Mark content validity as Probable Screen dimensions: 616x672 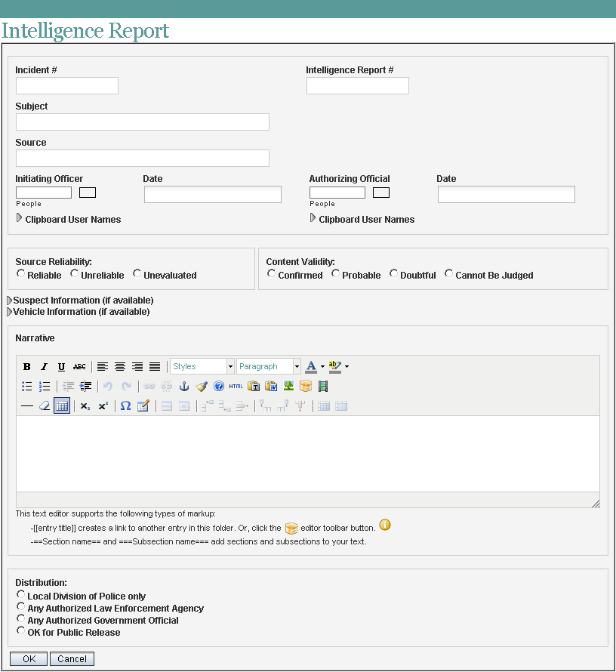click(x=335, y=273)
